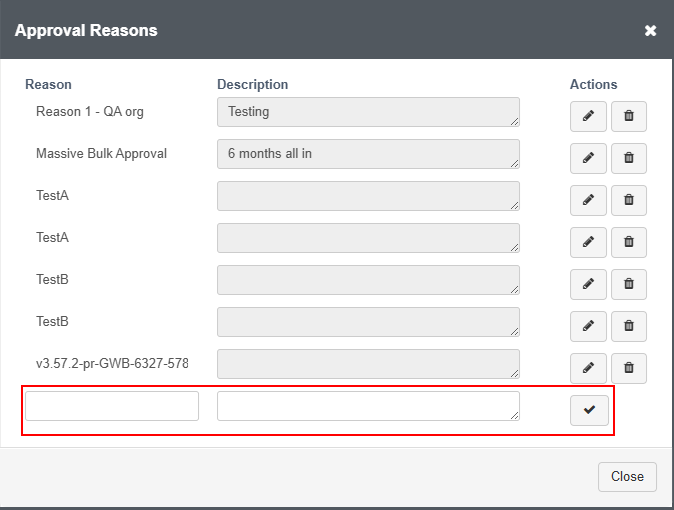The image size is (674, 510).
Task: Edit the 'Massive Bulk Approval' reason
Action: [x=588, y=158]
